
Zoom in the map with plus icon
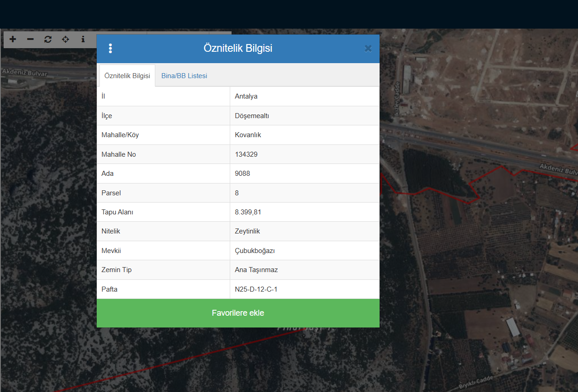[x=13, y=40]
